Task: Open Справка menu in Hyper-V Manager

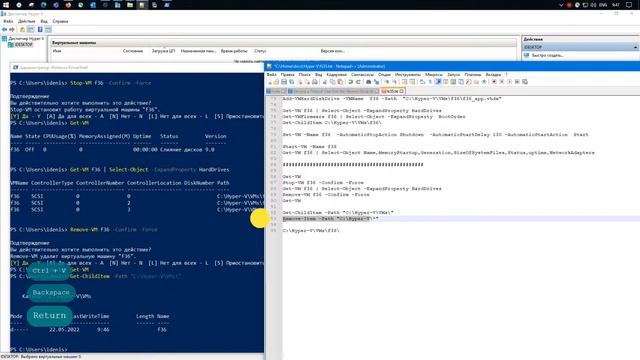Action: click(x=60, y=21)
